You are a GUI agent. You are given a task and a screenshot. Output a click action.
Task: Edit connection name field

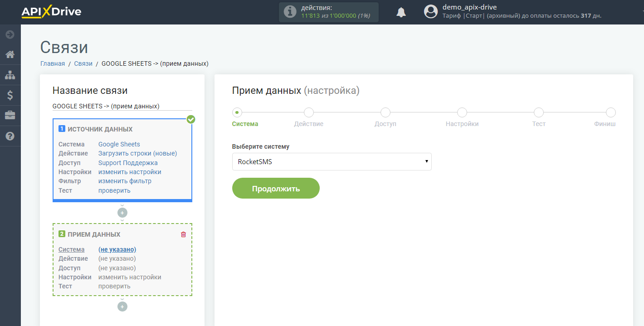click(122, 106)
